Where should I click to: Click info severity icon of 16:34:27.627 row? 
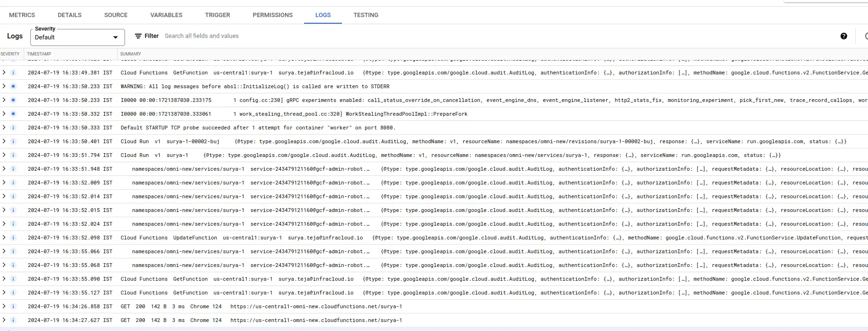pos(13,320)
